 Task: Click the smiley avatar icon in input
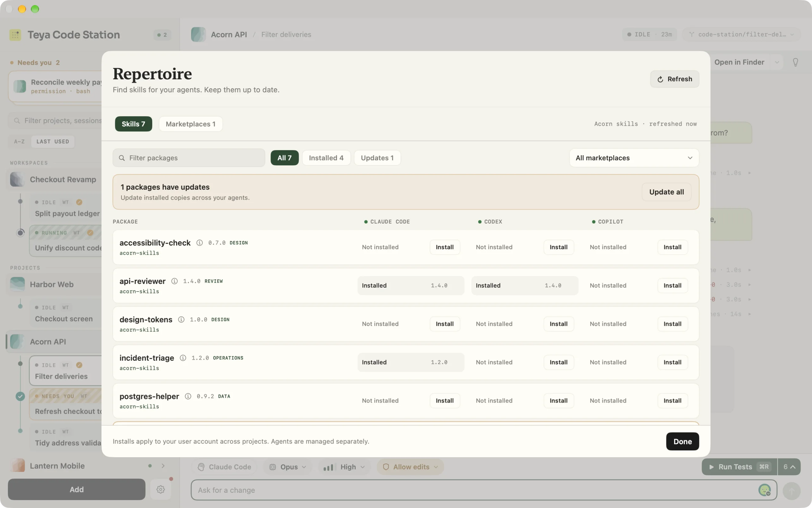click(764, 490)
